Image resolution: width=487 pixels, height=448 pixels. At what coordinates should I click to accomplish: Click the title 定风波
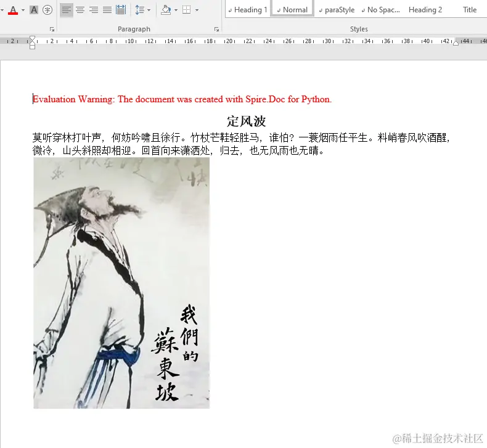tap(247, 121)
